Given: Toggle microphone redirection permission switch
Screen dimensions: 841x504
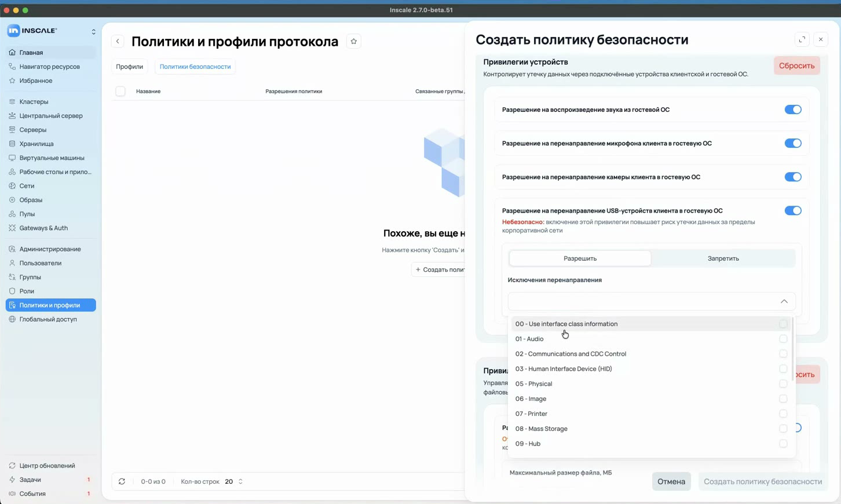Looking at the screenshot, I should coord(793,143).
